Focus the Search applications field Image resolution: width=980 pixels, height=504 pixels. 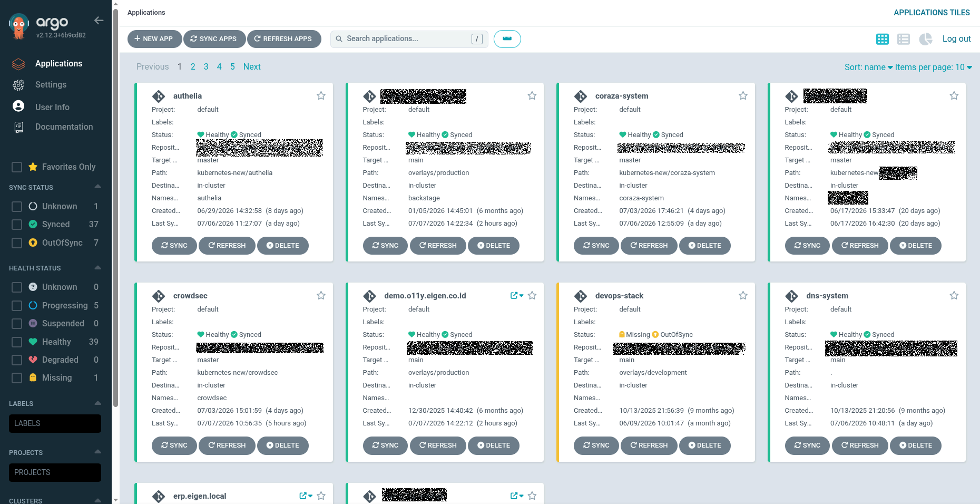point(409,39)
